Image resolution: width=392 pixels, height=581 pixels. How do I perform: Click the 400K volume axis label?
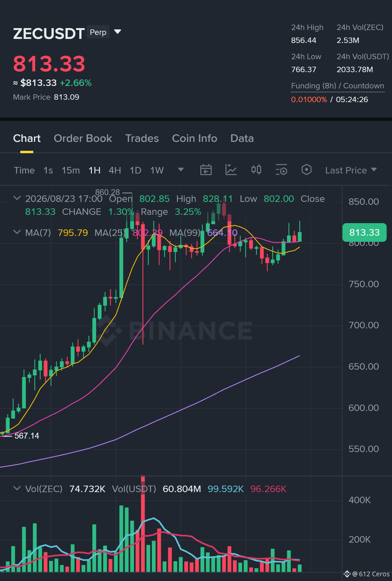point(360,500)
